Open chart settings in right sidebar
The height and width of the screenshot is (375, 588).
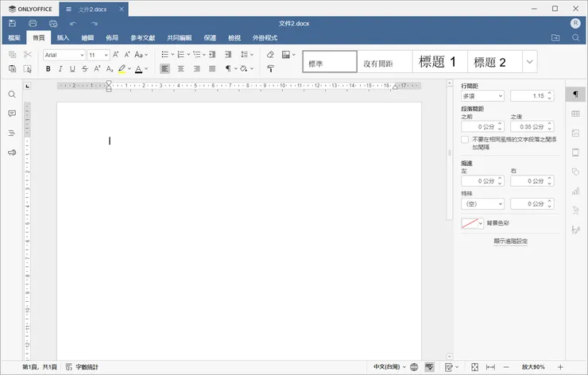[575, 191]
